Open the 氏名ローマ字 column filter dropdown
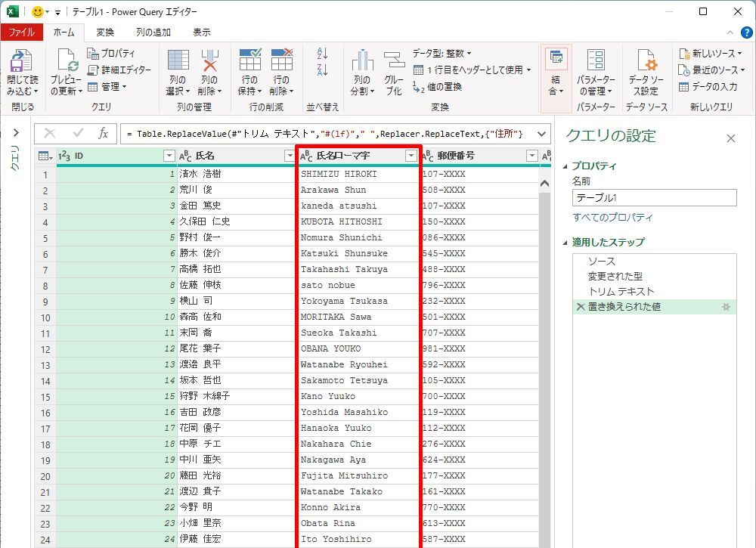756x548 pixels. click(x=411, y=156)
